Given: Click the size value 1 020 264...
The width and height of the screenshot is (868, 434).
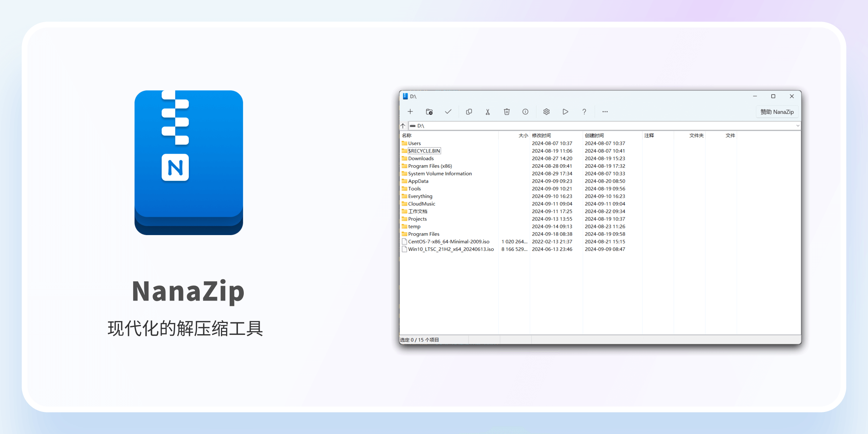Looking at the screenshot, I should [514, 242].
